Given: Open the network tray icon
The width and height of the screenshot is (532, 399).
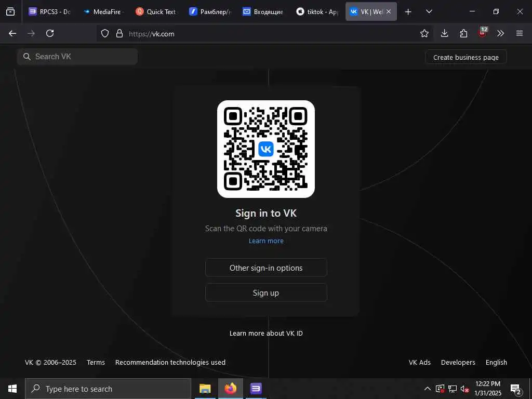Looking at the screenshot, I should (453, 389).
